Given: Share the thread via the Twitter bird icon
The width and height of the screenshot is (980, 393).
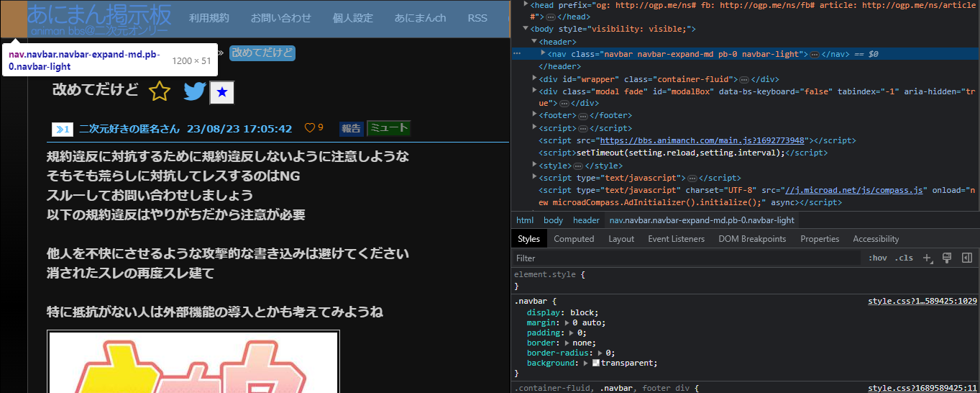Looking at the screenshot, I should click(194, 91).
